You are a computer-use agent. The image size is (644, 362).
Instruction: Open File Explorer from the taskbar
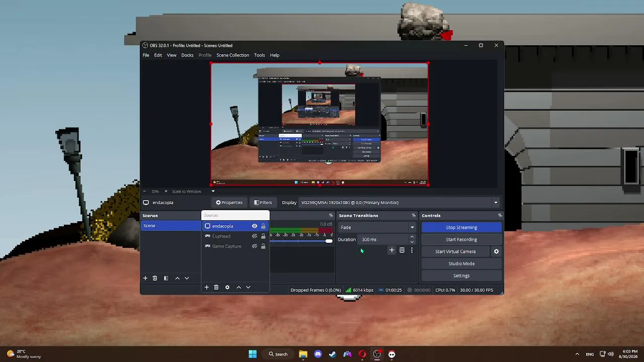[x=303, y=354]
